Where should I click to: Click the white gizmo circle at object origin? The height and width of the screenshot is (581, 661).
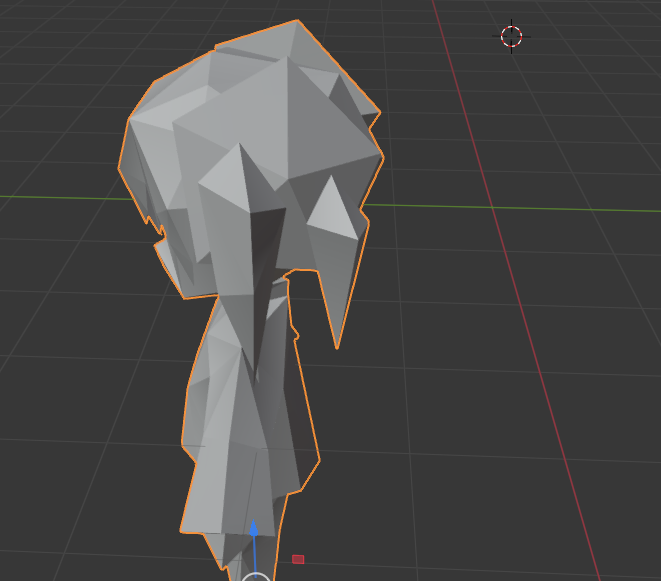(x=256, y=577)
